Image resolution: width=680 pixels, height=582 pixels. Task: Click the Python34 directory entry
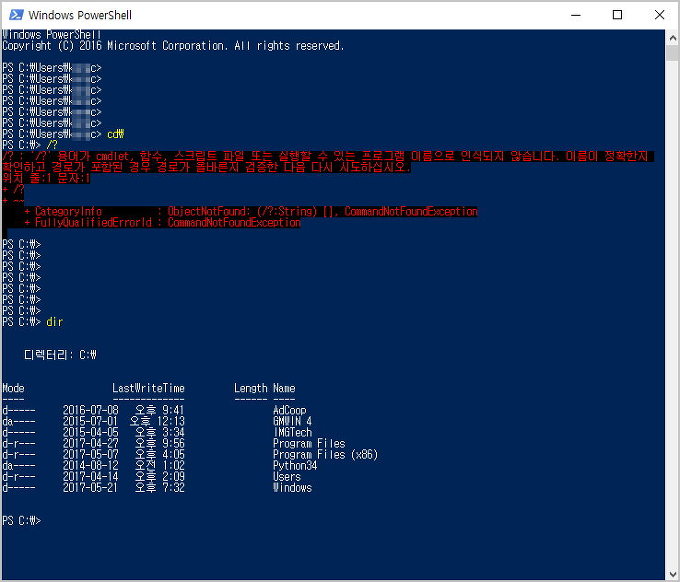[295, 466]
